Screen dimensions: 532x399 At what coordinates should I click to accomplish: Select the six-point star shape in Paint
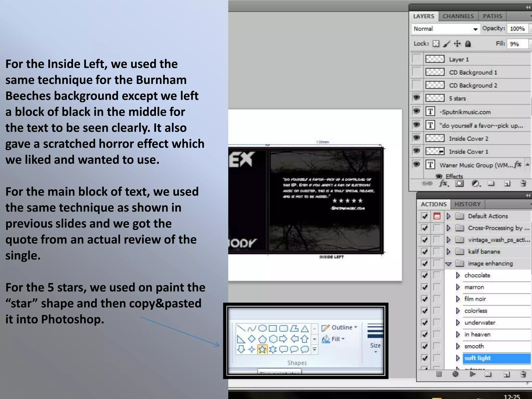[x=273, y=349]
